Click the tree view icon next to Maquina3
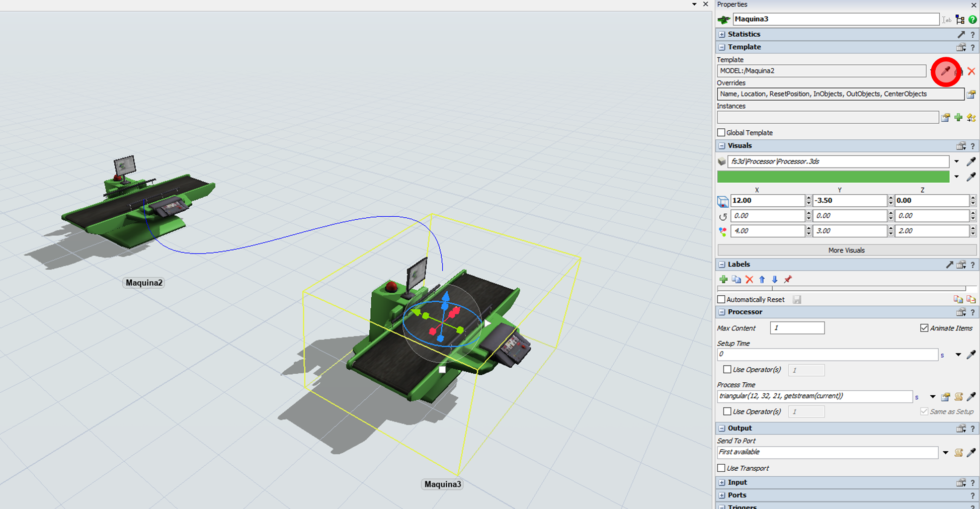Image resolution: width=980 pixels, height=509 pixels. [x=960, y=20]
